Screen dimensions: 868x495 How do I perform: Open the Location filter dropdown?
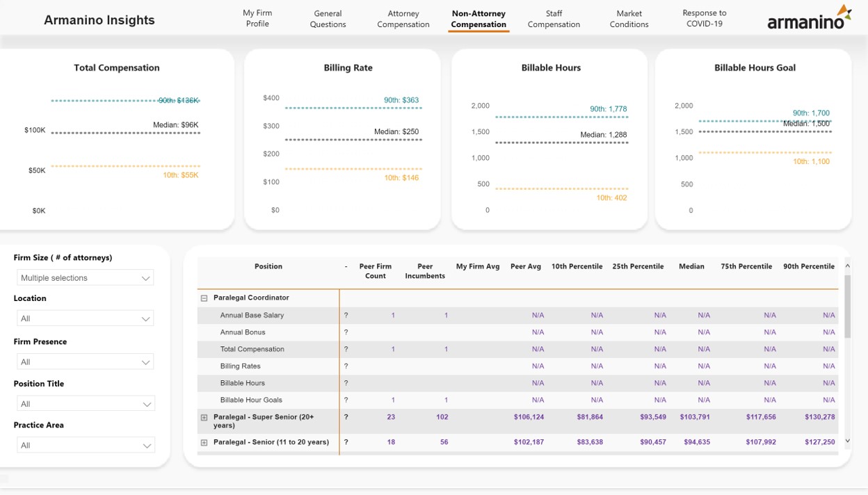[x=85, y=318]
